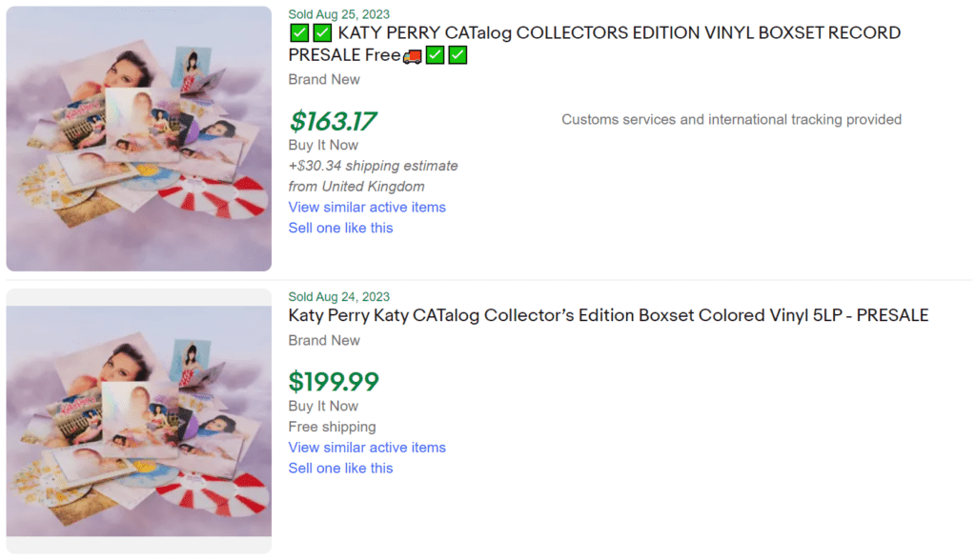
Task: Click the delivery truck emoji in first title
Action: click(x=413, y=55)
